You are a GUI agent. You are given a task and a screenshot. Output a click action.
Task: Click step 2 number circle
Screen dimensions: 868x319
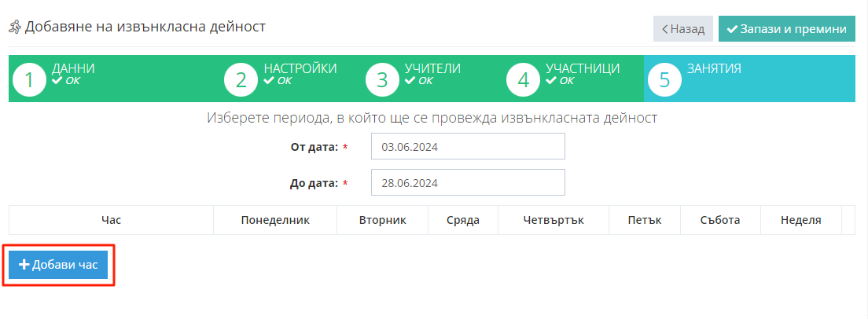pos(241,80)
